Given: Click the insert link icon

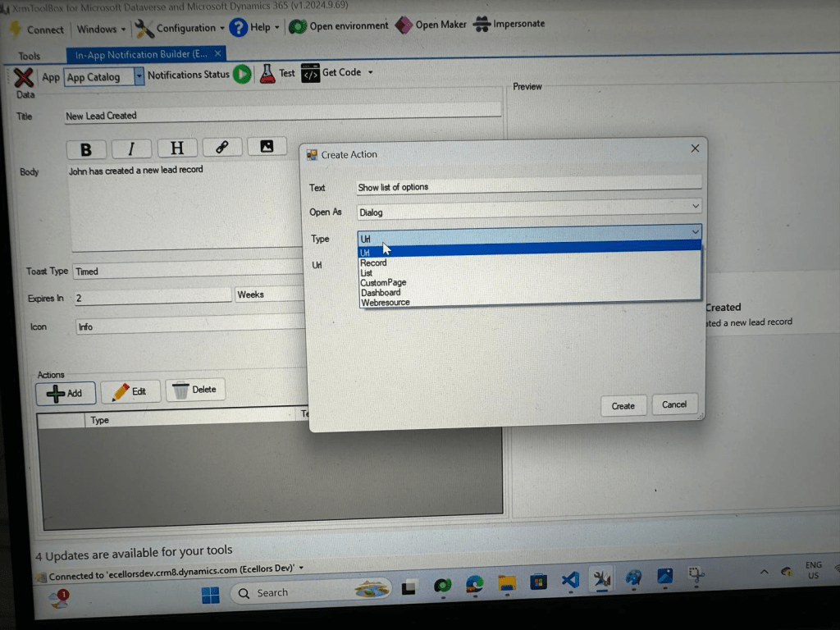Looking at the screenshot, I should click(221, 147).
